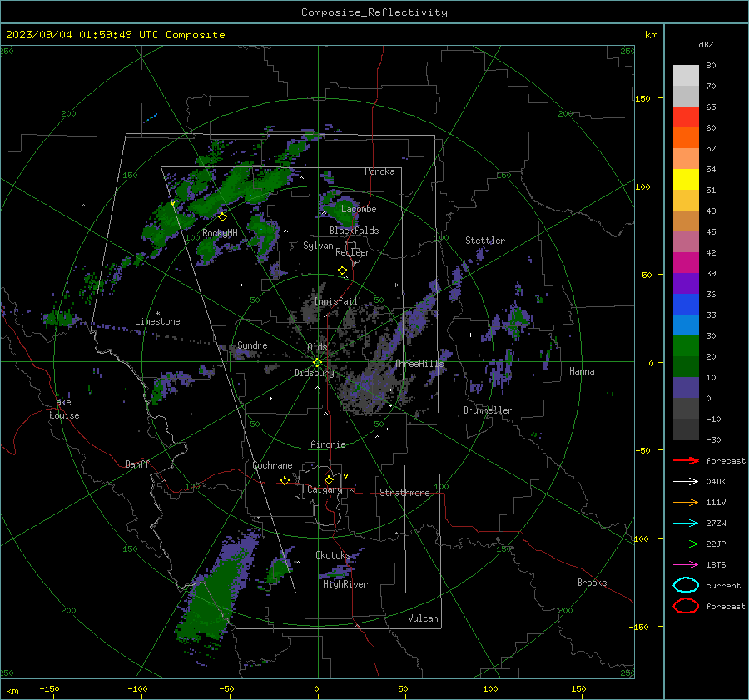
Task: Click the yellow diamond marker near Cochrane
Action: (x=285, y=481)
